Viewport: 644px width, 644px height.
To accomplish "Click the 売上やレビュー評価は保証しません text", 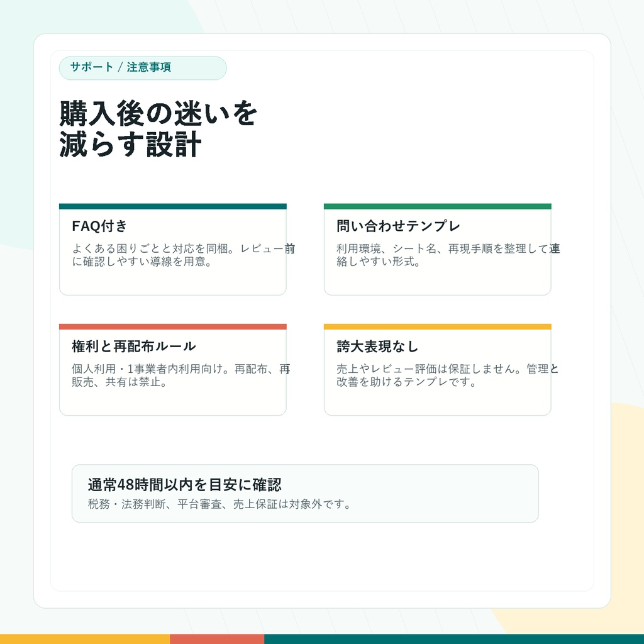I will coord(448,375).
